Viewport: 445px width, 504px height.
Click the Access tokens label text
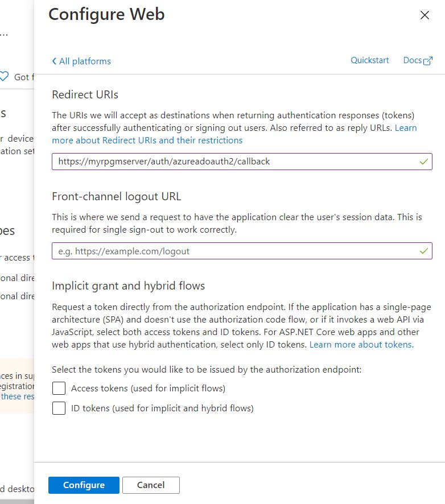[148, 389]
